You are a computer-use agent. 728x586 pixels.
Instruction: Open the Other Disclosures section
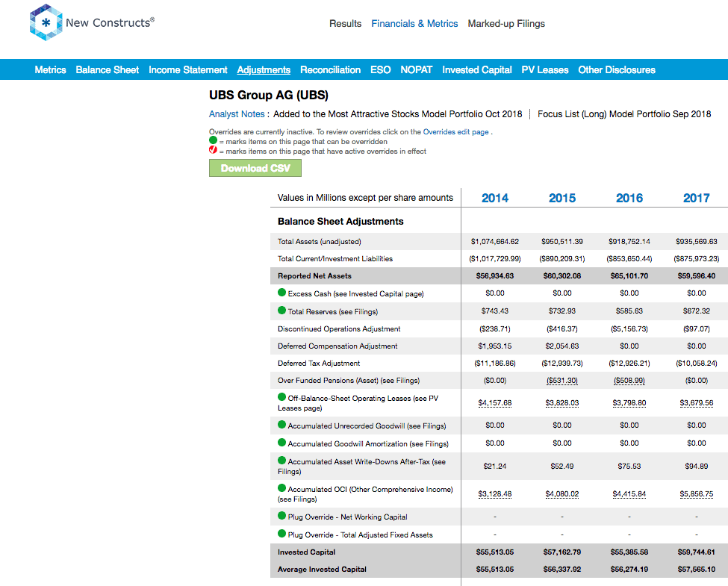point(617,69)
